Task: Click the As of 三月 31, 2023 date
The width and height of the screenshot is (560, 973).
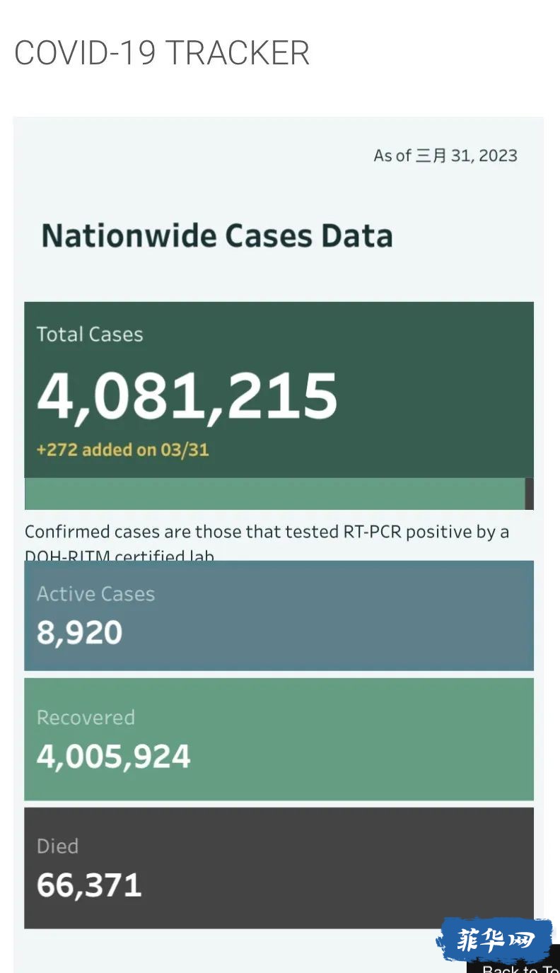Action: [445, 156]
